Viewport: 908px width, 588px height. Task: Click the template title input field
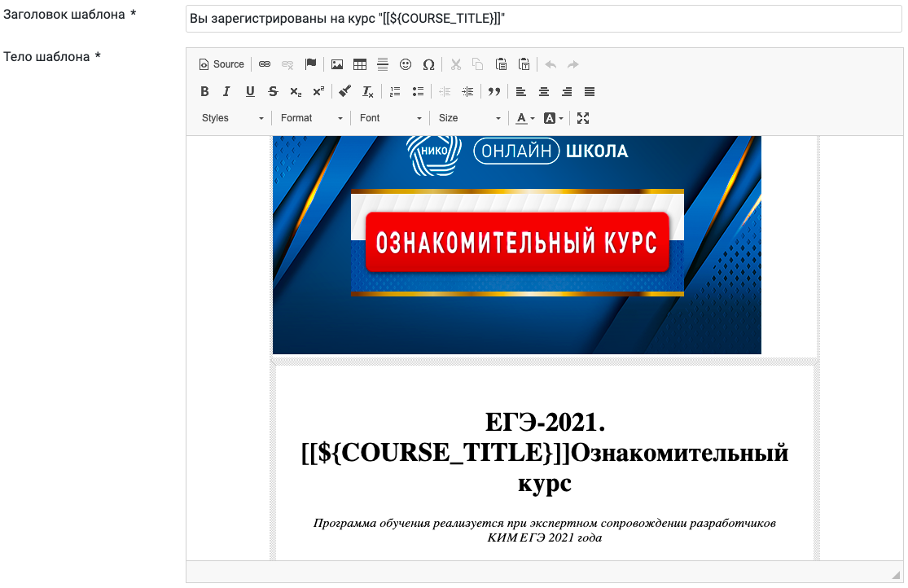(543, 17)
